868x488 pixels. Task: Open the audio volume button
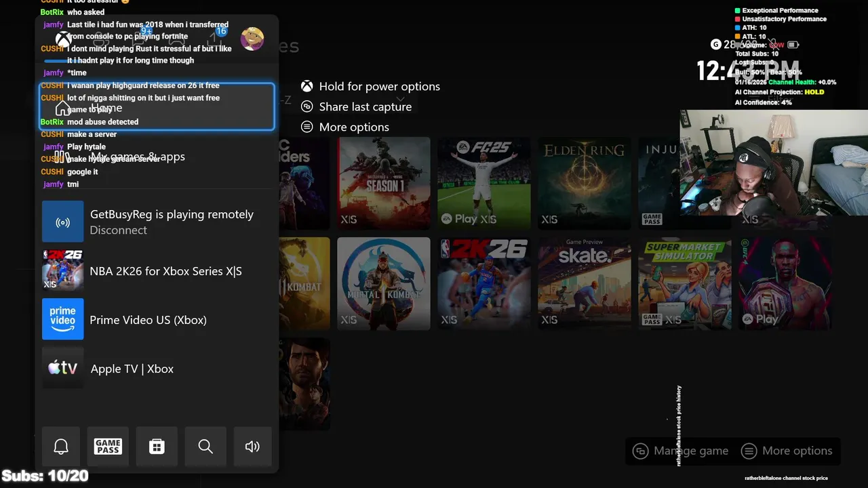(252, 446)
